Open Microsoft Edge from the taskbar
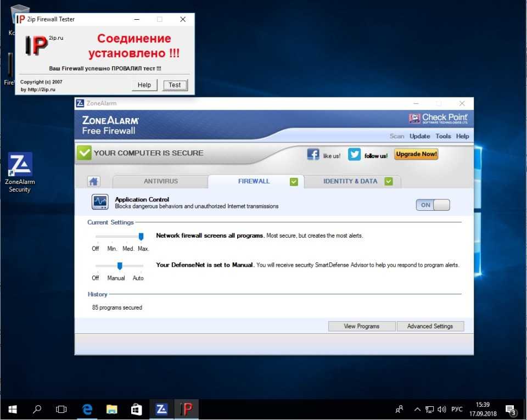This screenshot has width=527, height=420. click(87, 409)
